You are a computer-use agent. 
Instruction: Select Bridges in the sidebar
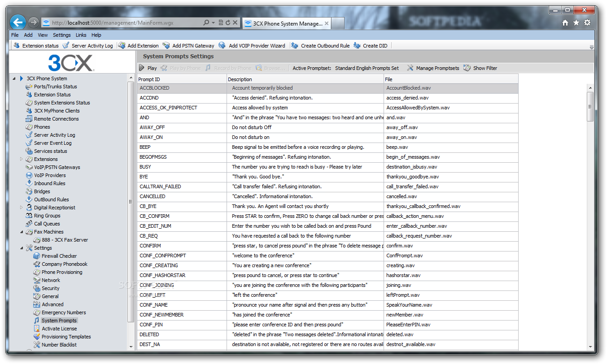point(42,191)
